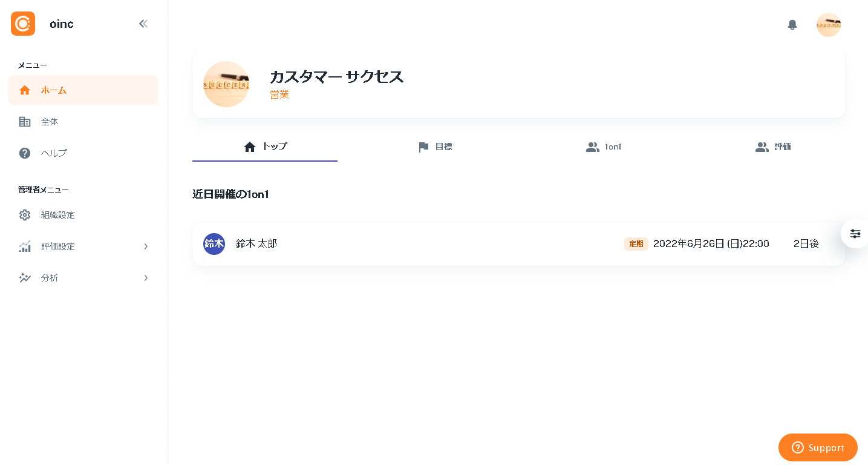Click the カスタマーサクセス profile image

tap(226, 84)
